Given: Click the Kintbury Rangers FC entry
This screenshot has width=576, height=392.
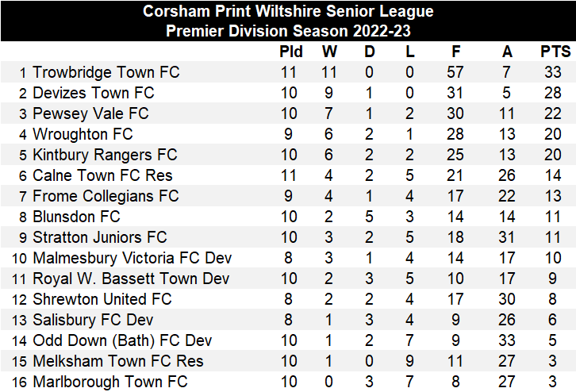Looking at the screenshot, I should 105,155.
